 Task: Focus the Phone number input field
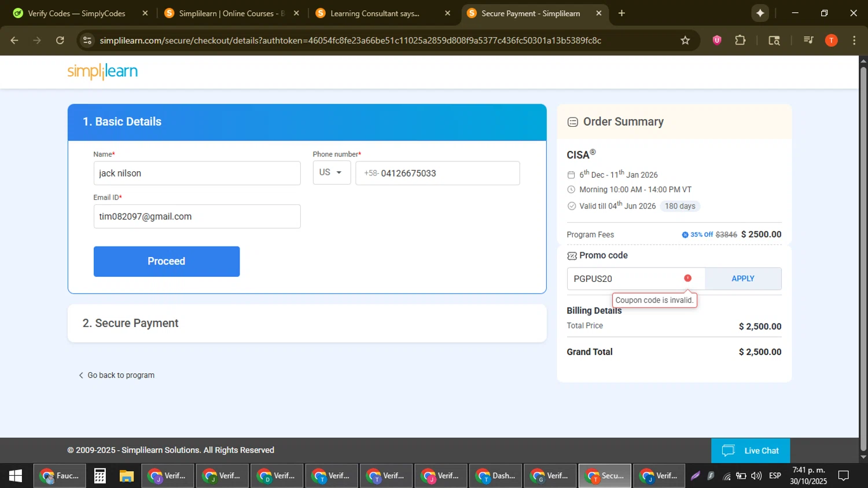437,173
